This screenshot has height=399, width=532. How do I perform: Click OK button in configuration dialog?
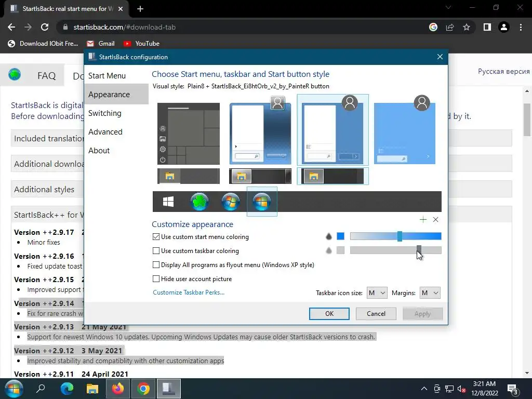point(329,314)
